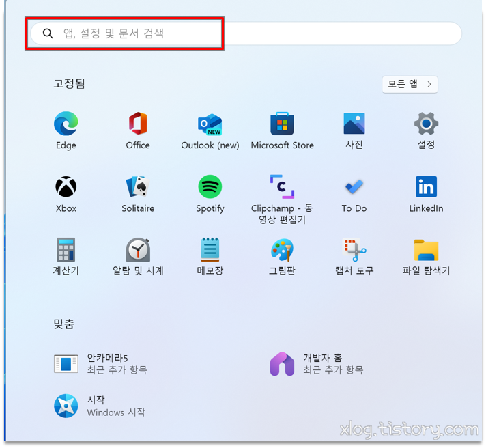Launch the To Do checkmark app
Screen dimensions: 486x448
click(354, 186)
